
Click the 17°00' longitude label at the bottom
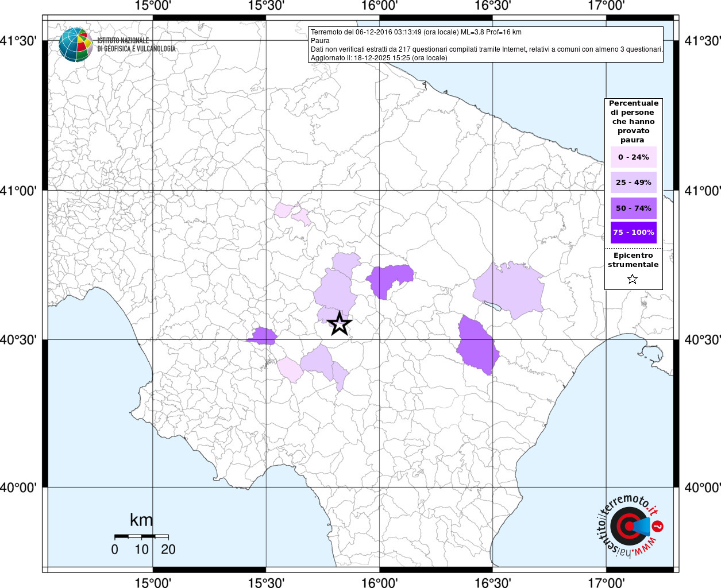point(607,583)
